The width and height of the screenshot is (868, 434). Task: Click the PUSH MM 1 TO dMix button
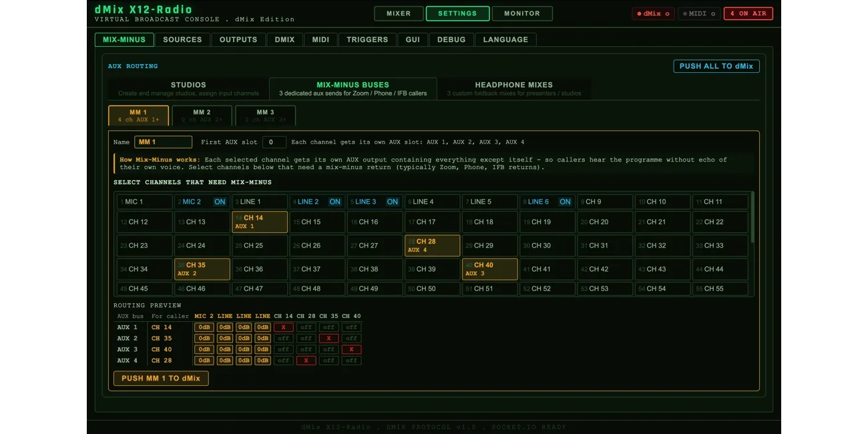(161, 378)
